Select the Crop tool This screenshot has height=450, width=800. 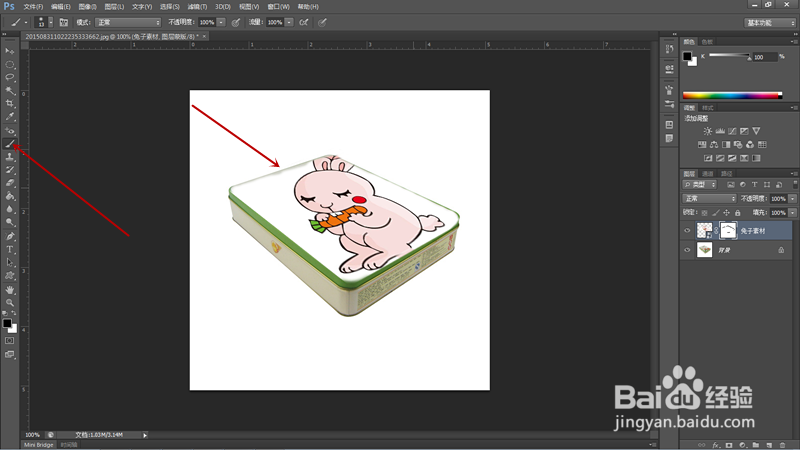(10, 104)
